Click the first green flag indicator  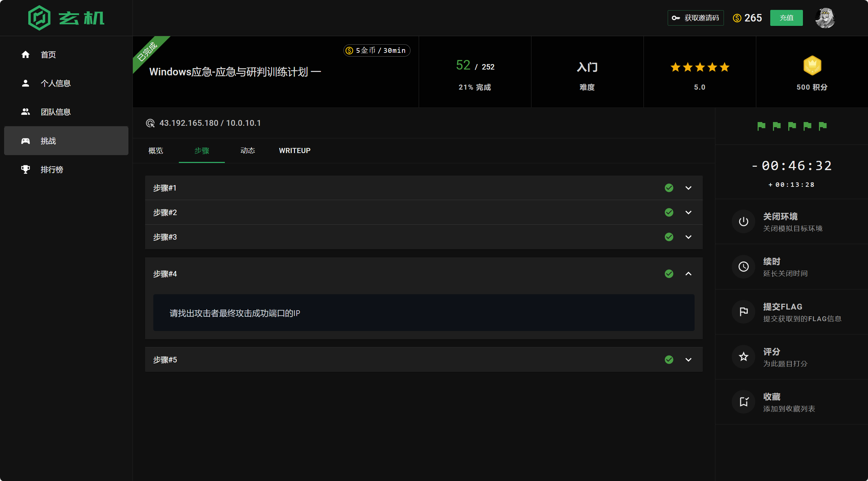pos(761,126)
